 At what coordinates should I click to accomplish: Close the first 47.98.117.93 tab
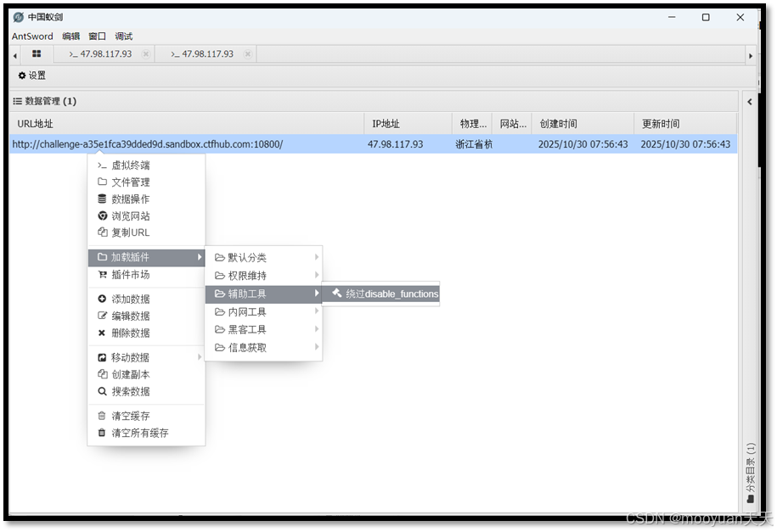146,54
